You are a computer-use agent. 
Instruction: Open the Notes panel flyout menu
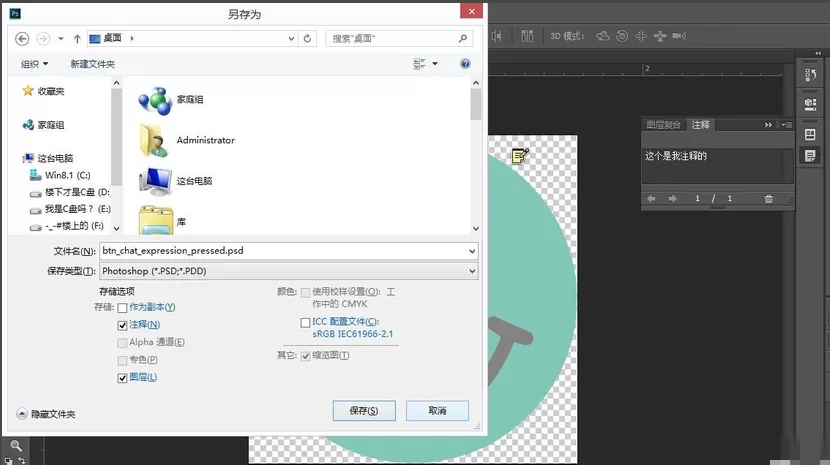(x=787, y=125)
